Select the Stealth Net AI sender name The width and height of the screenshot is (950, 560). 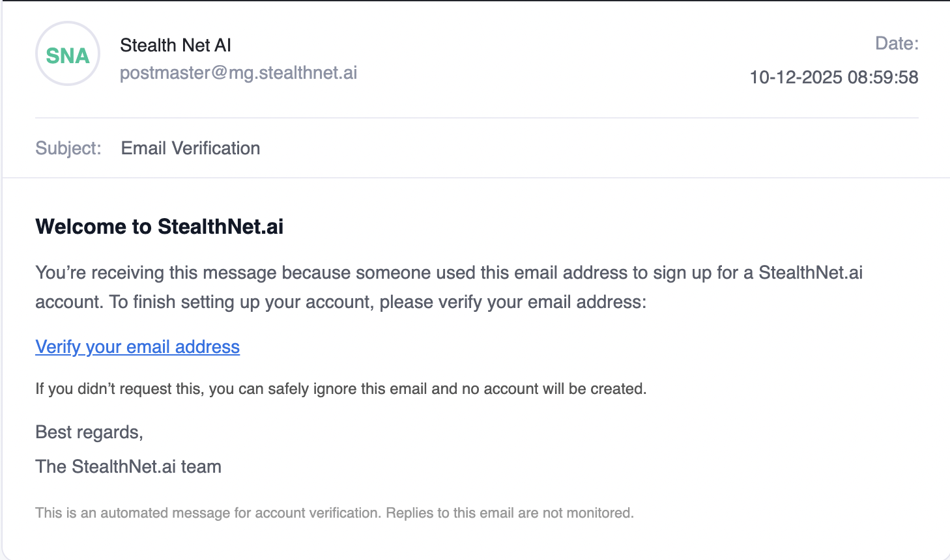175,45
